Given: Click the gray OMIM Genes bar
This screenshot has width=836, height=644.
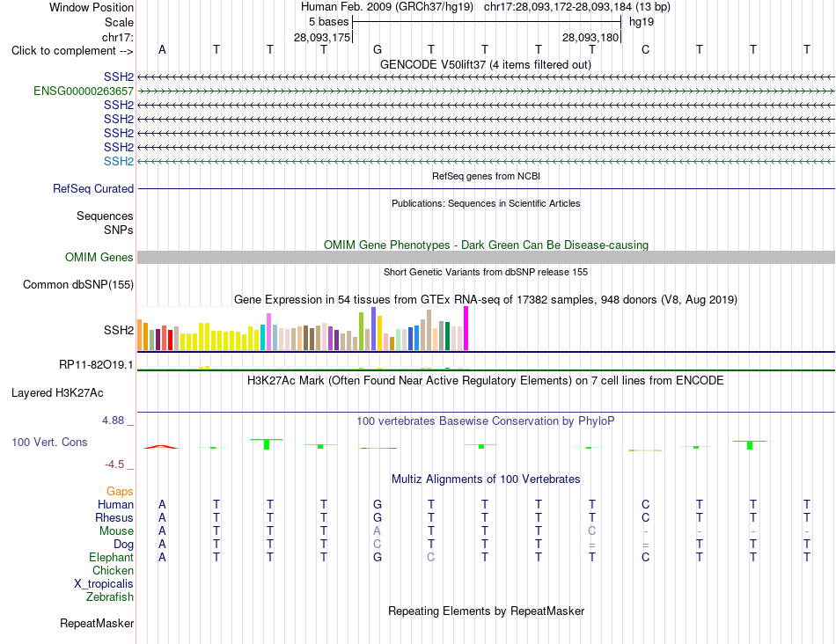Looking at the screenshot, I should coord(486,258).
